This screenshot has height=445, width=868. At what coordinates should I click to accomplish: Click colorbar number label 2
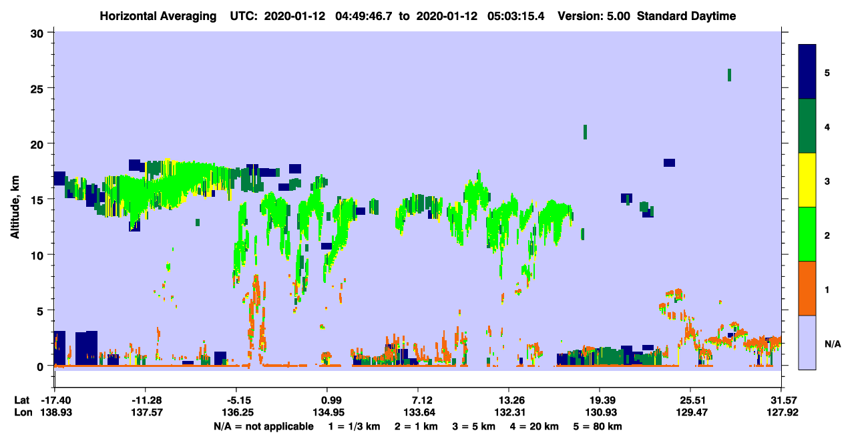point(827,234)
